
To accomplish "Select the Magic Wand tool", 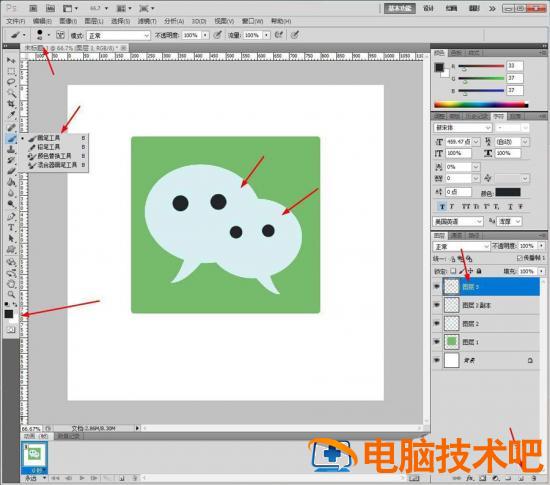I will pos(11,93).
